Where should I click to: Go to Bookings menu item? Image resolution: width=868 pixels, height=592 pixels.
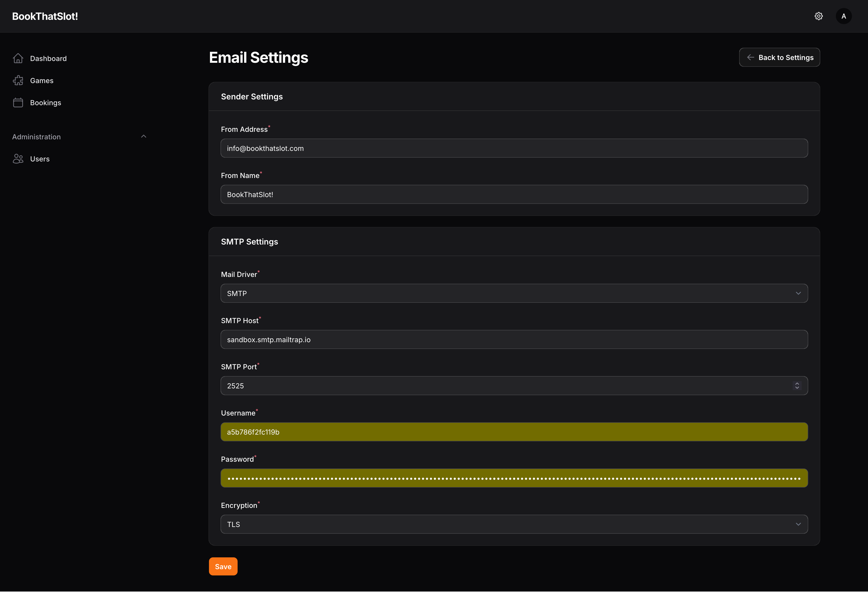click(45, 103)
